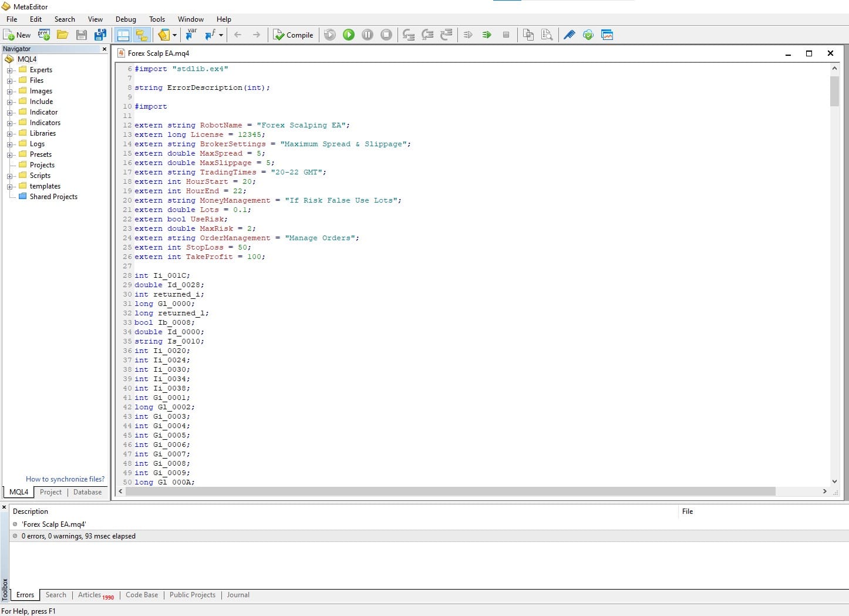
Task: Start debugging with green play icon
Action: [349, 35]
